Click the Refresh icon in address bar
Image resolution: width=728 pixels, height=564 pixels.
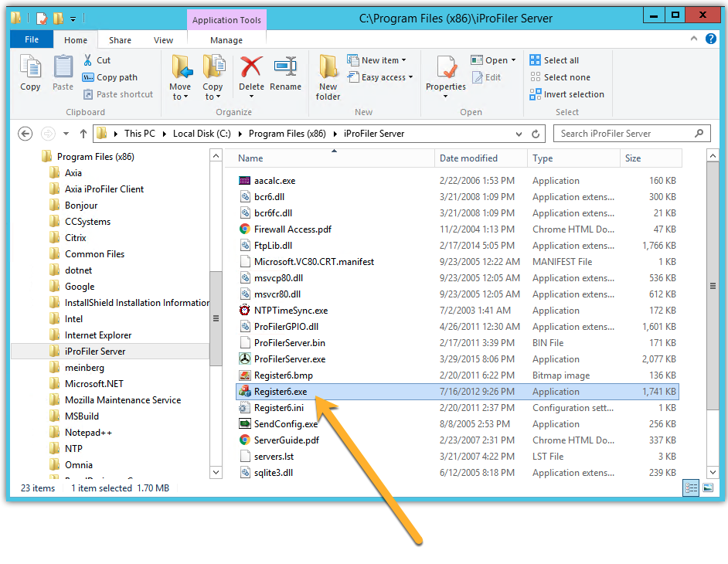[536, 134]
